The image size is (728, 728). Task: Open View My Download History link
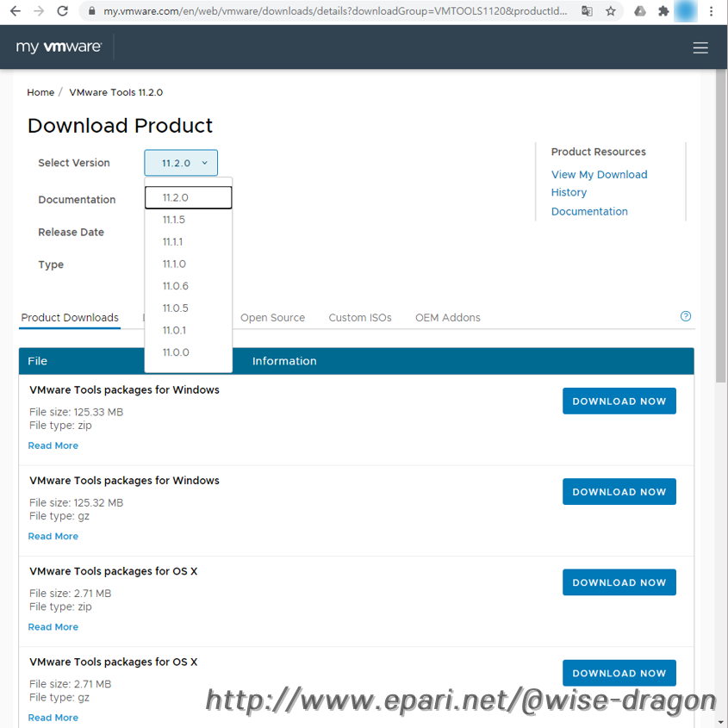coord(599,184)
